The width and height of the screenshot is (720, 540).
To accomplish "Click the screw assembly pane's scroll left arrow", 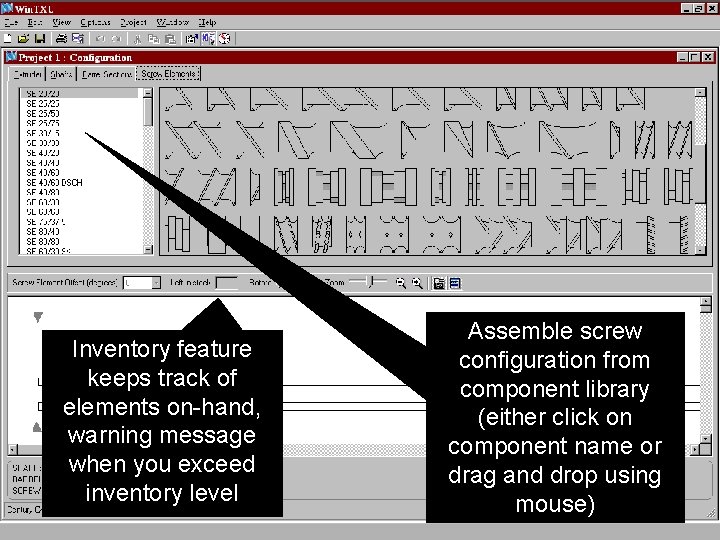I will click(x=13, y=450).
